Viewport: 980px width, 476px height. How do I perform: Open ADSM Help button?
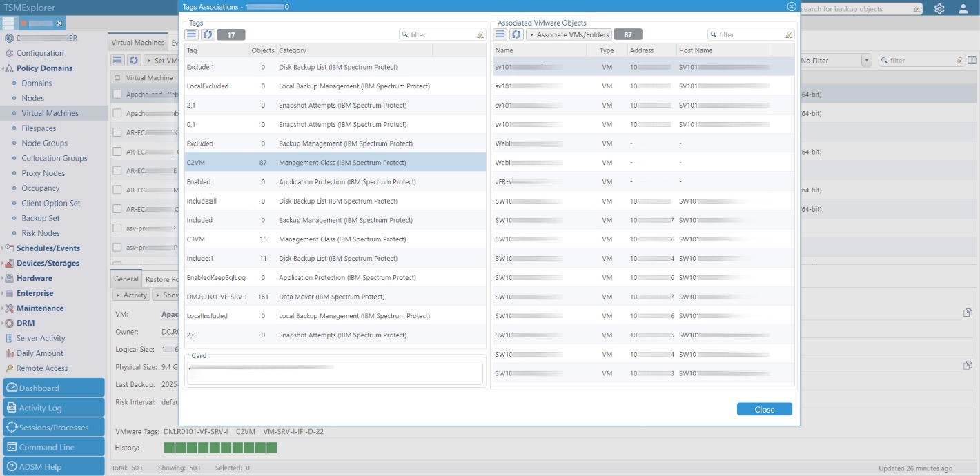54,466
